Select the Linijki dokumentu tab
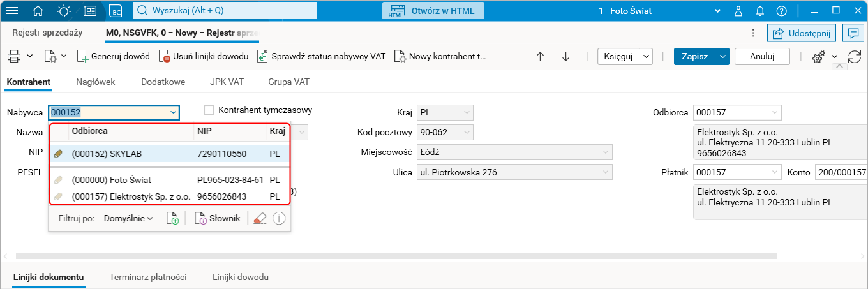This screenshot has height=289, width=868. click(x=49, y=278)
